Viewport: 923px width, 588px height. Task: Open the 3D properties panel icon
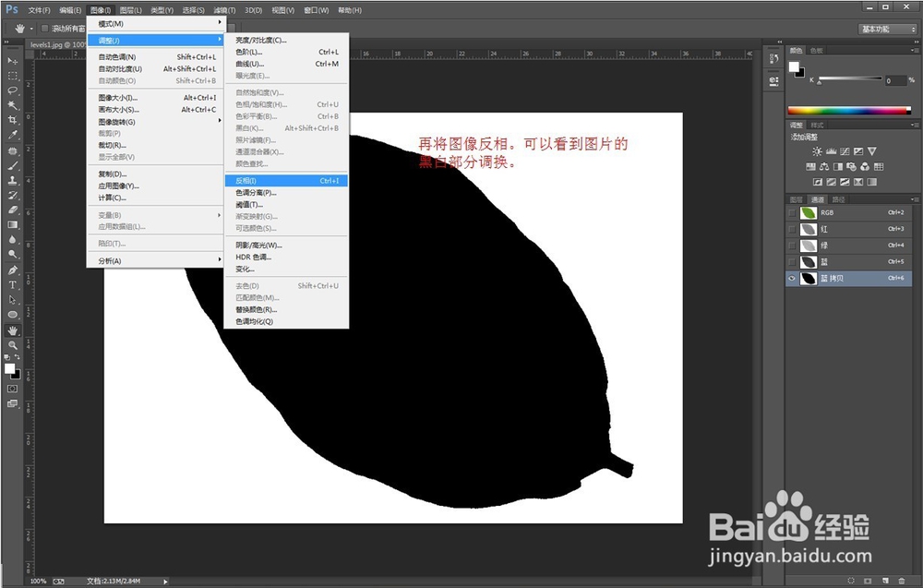[774, 80]
